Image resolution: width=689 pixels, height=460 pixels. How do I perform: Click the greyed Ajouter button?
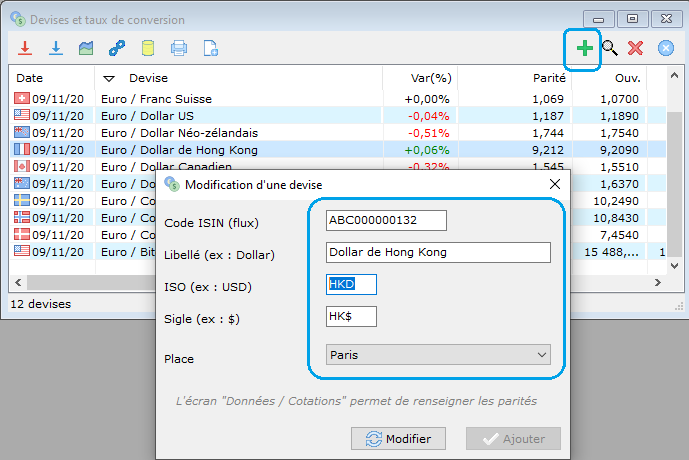(513, 438)
